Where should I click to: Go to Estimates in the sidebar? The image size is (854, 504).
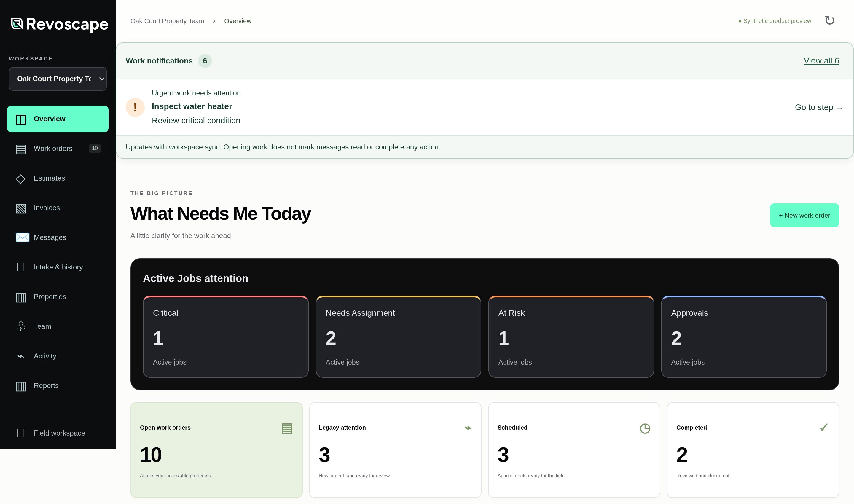coord(58,178)
